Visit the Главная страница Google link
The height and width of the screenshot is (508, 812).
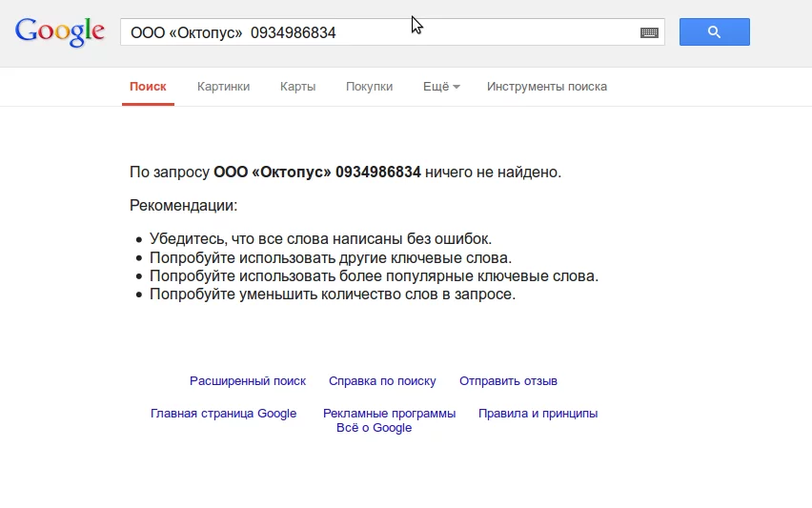[x=223, y=414]
